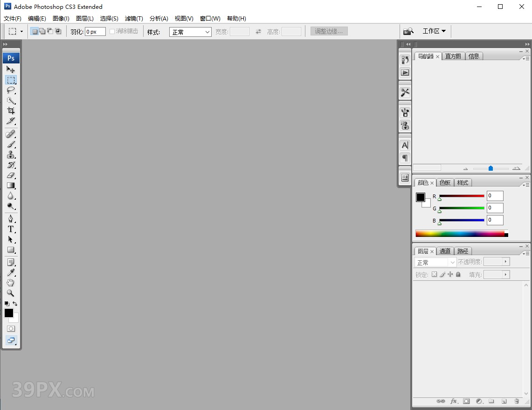Select the Gradient tool
This screenshot has height=410, width=532.
click(x=11, y=186)
